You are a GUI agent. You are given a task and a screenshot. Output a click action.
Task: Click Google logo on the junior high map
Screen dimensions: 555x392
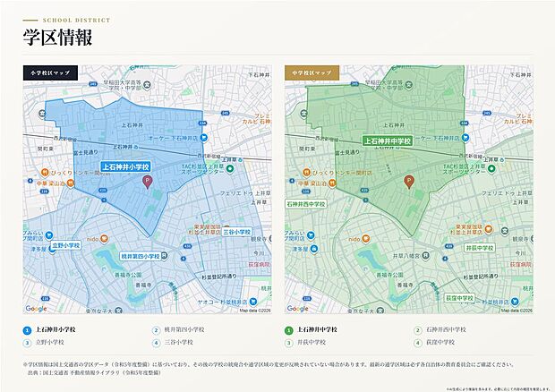click(x=297, y=309)
